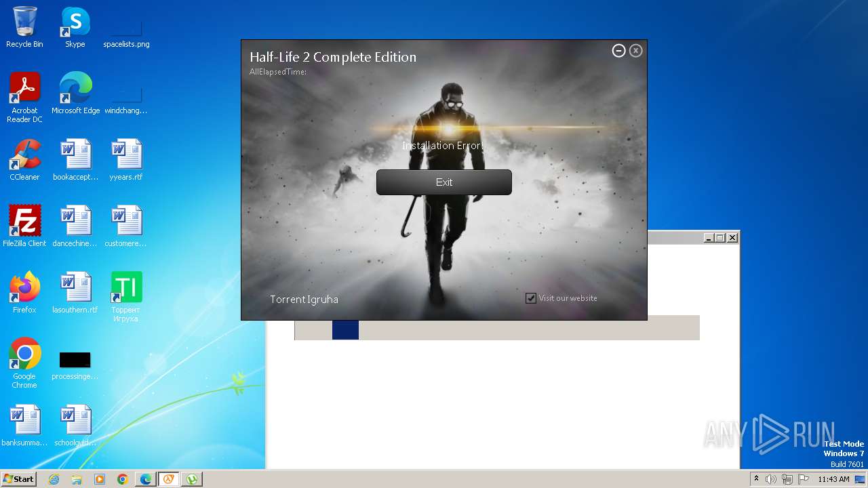This screenshot has height=488, width=868.
Task: Select the spacelists.png file icon
Action: click(x=126, y=27)
